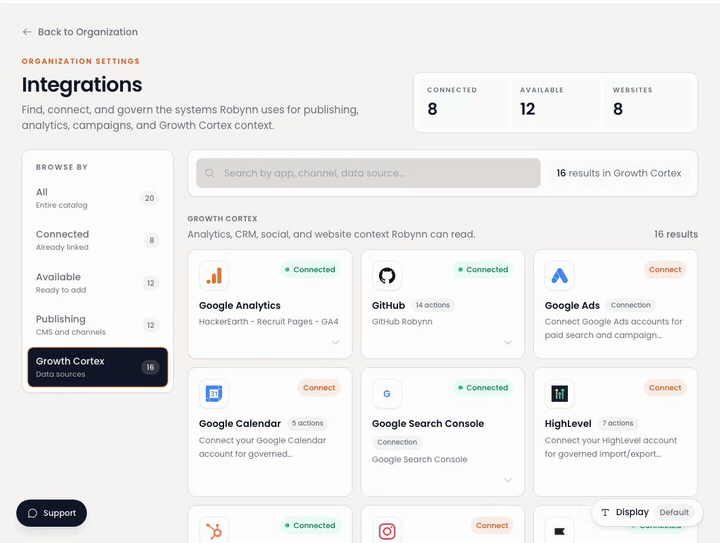The image size is (720, 543).
Task: Click Connected status on Google Analytics card
Action: [x=310, y=269]
